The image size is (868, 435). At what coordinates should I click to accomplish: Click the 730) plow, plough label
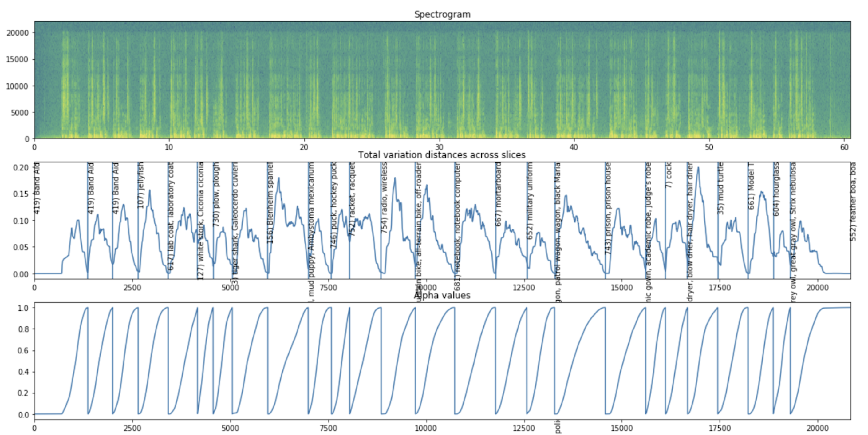(x=216, y=194)
